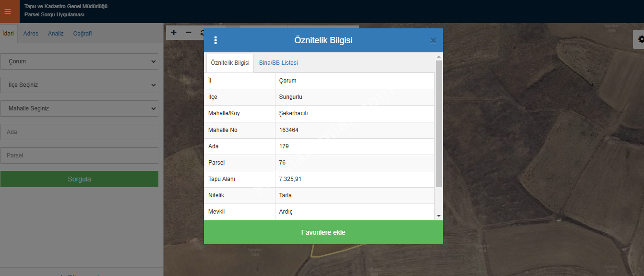Open the Analiz tab

tap(56, 34)
